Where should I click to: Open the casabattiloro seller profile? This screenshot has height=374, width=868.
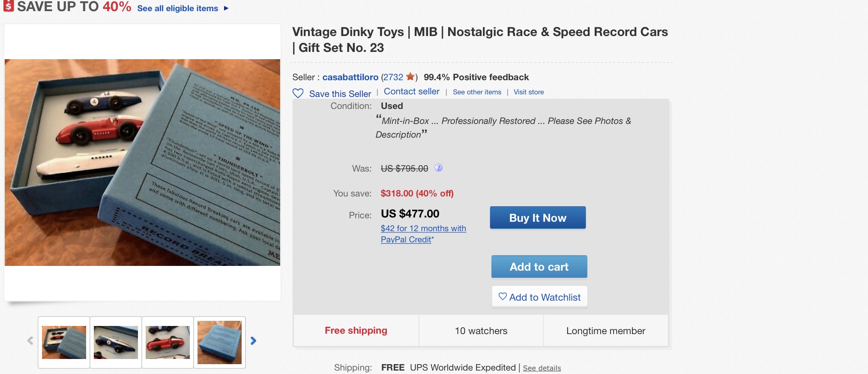click(x=350, y=77)
